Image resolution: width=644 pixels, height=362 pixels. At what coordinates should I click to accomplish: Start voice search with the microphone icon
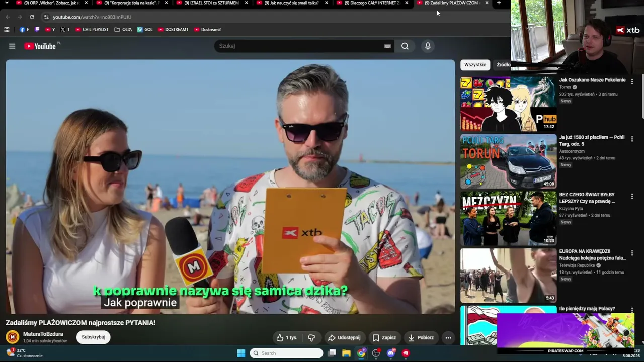click(x=428, y=46)
